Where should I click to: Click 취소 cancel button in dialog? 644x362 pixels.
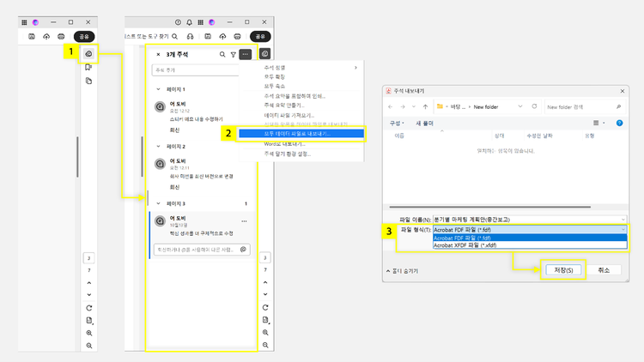click(604, 270)
